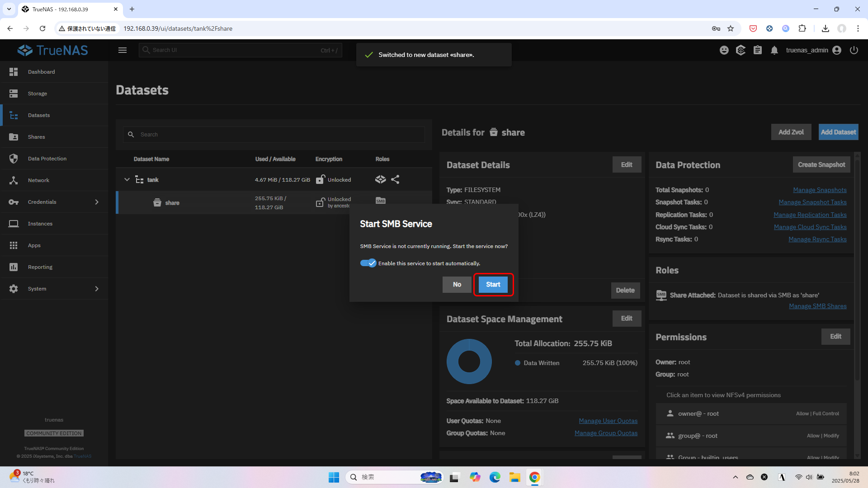Click Create Snapshot button
Viewport: 868px width, 488px height.
pyautogui.click(x=821, y=164)
